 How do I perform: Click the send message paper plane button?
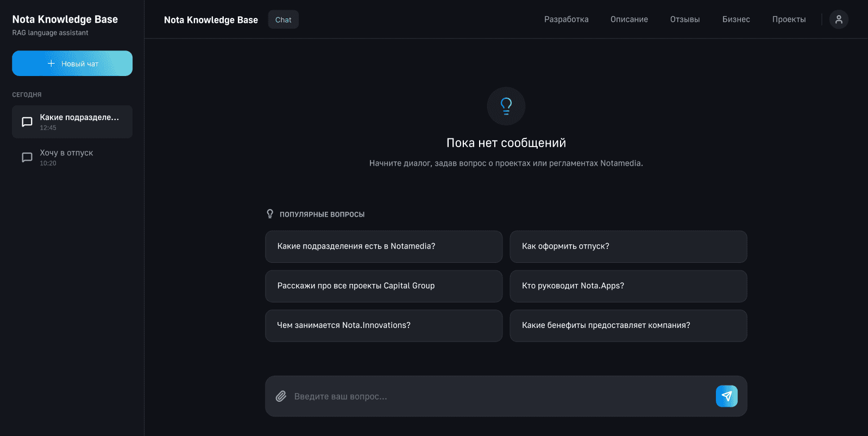tap(727, 396)
